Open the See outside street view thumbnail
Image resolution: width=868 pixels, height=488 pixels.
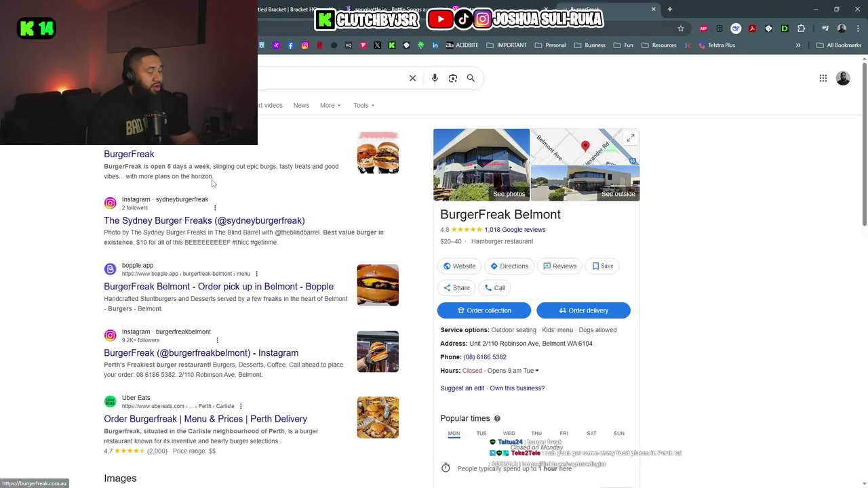pos(585,184)
